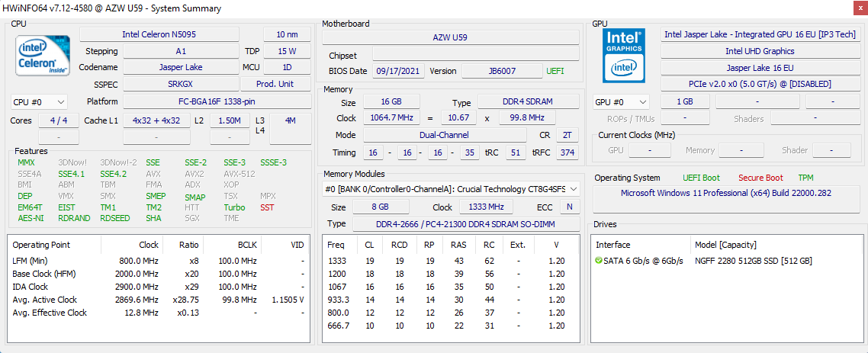Click the green UEFI label beside BIOS version
The image size is (868, 353).
pos(556,71)
